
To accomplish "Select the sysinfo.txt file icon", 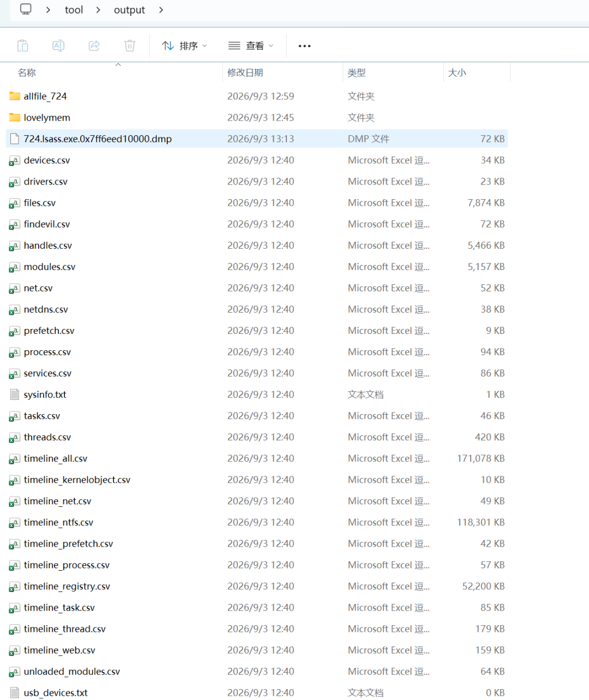I will 15,394.
